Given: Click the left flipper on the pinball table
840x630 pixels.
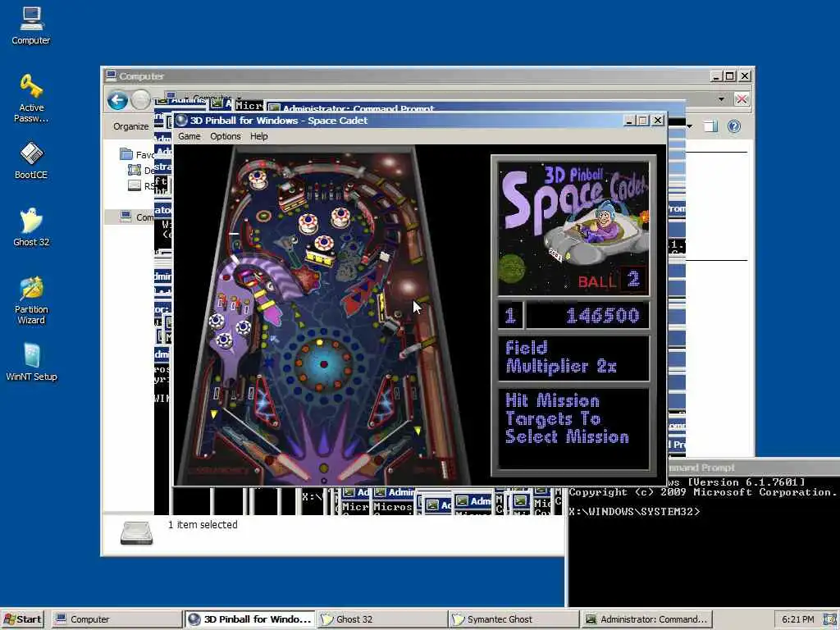Looking at the screenshot, I should click(x=290, y=468).
